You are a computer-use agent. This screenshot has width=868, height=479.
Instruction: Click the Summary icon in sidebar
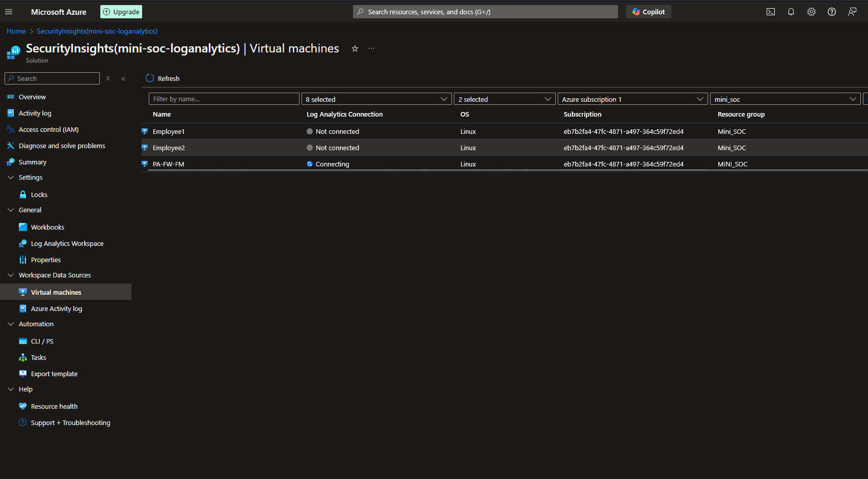pyautogui.click(x=10, y=162)
